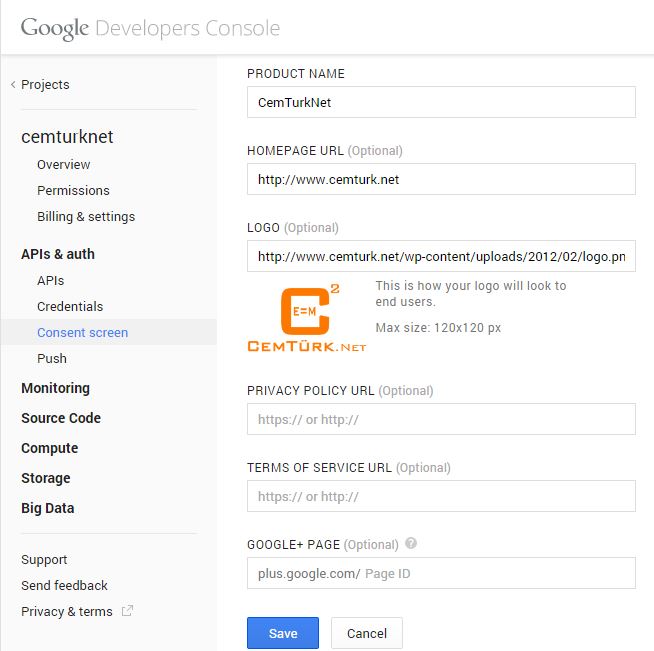This screenshot has width=654, height=651.
Task: Click the CemTurk.net logo preview image
Action: click(307, 318)
